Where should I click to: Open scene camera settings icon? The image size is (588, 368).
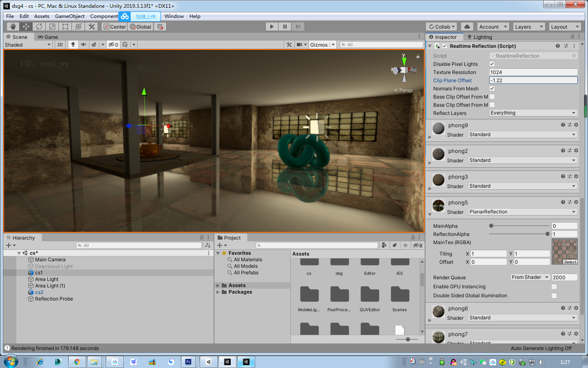299,45
